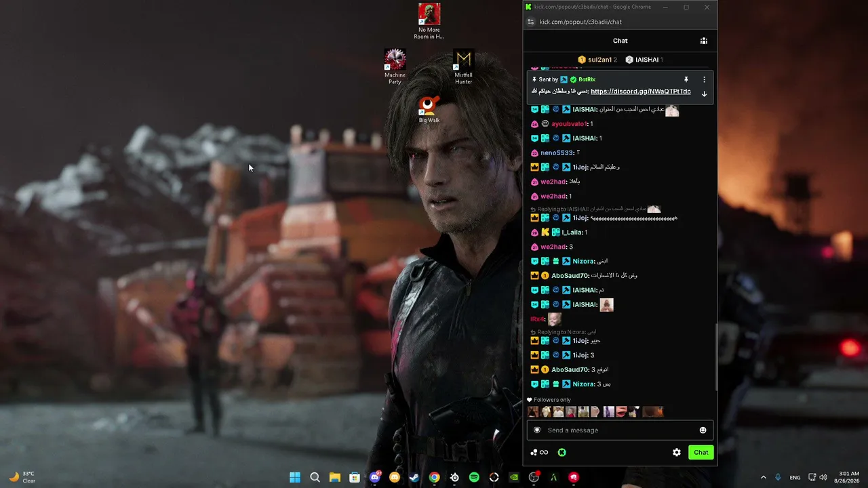Open the clock and date flyout
The height and width of the screenshot is (488, 868).
pyautogui.click(x=848, y=477)
